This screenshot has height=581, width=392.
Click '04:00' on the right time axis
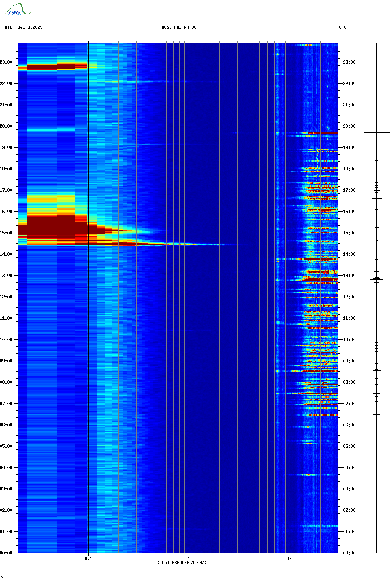[x=349, y=468]
